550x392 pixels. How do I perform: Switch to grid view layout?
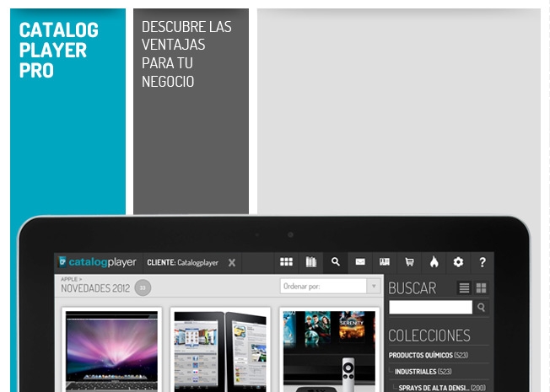click(481, 287)
